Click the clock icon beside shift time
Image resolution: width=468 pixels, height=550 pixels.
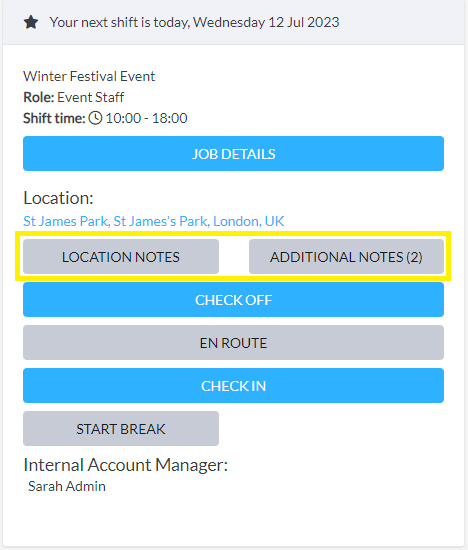coord(95,118)
